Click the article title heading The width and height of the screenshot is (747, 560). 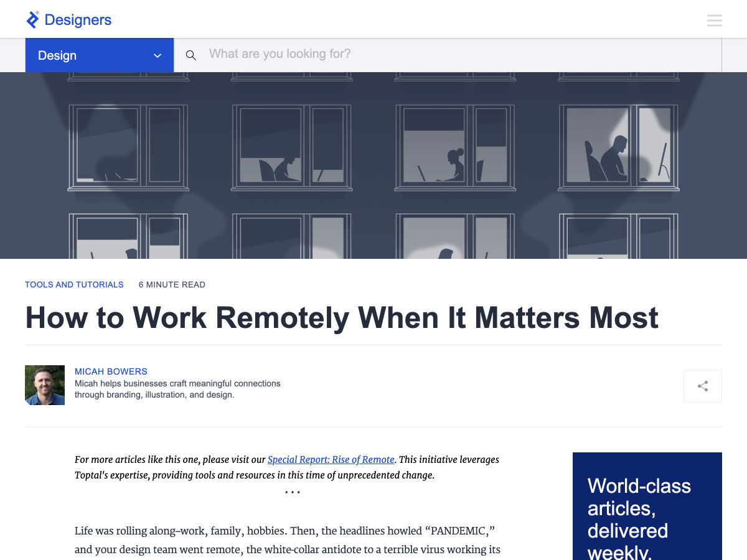[x=342, y=317]
